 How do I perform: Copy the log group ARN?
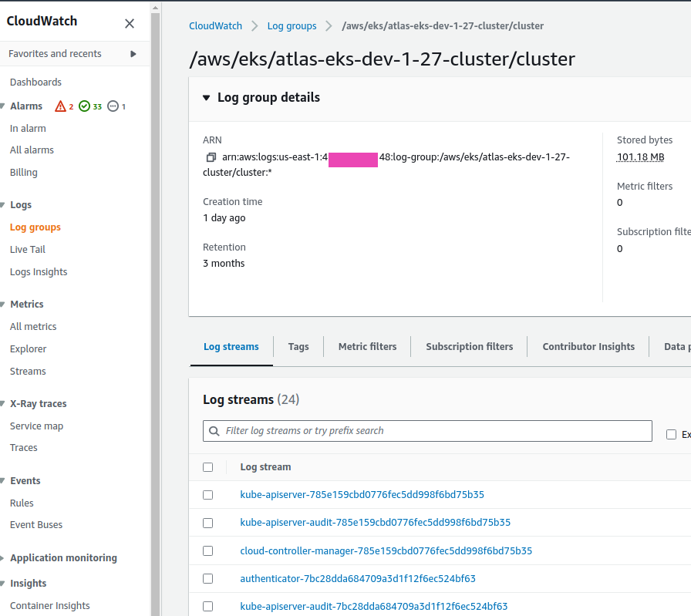(x=211, y=157)
